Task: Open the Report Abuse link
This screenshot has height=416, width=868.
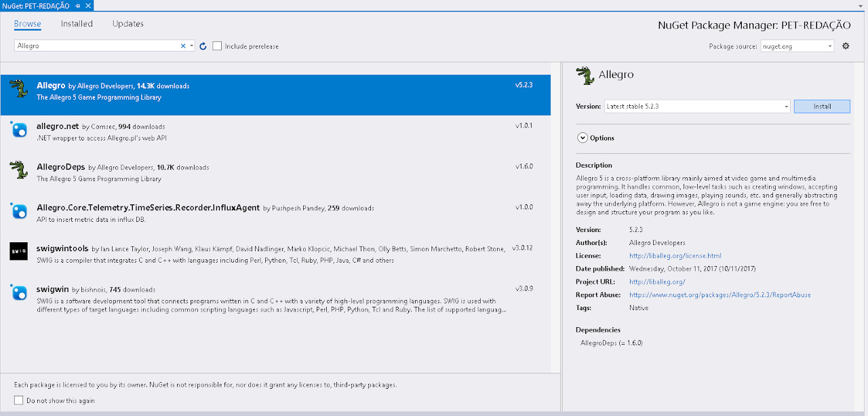Action: pos(719,295)
